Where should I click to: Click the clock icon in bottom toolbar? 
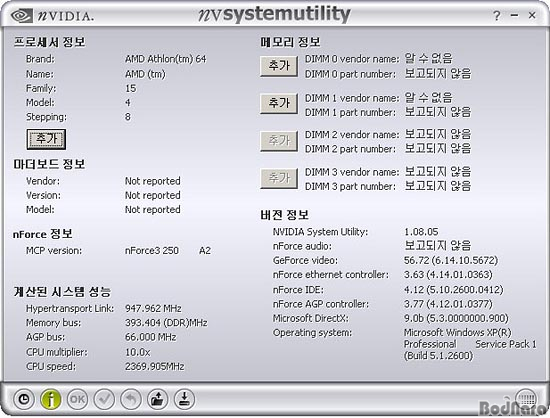pyautogui.click(x=24, y=399)
